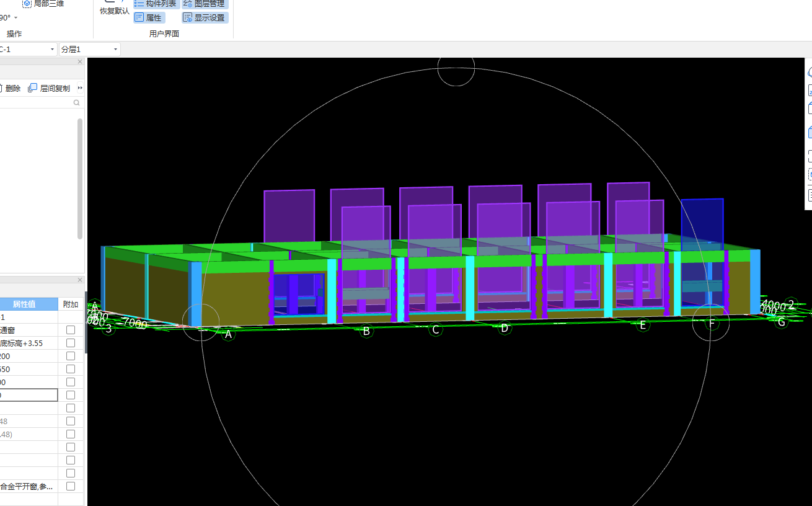Viewport: 812px width, 506px height.
Task: Open 显示设置 display settings
Action: 205,18
